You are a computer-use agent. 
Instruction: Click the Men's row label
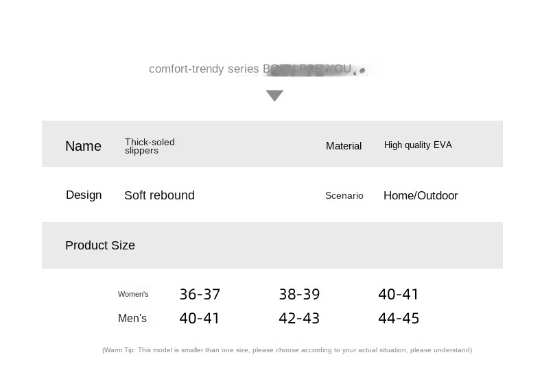point(132,318)
